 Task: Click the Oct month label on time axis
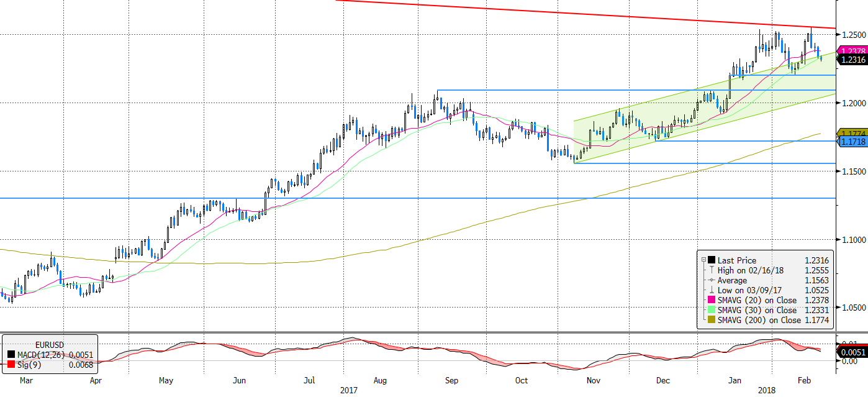click(x=522, y=379)
